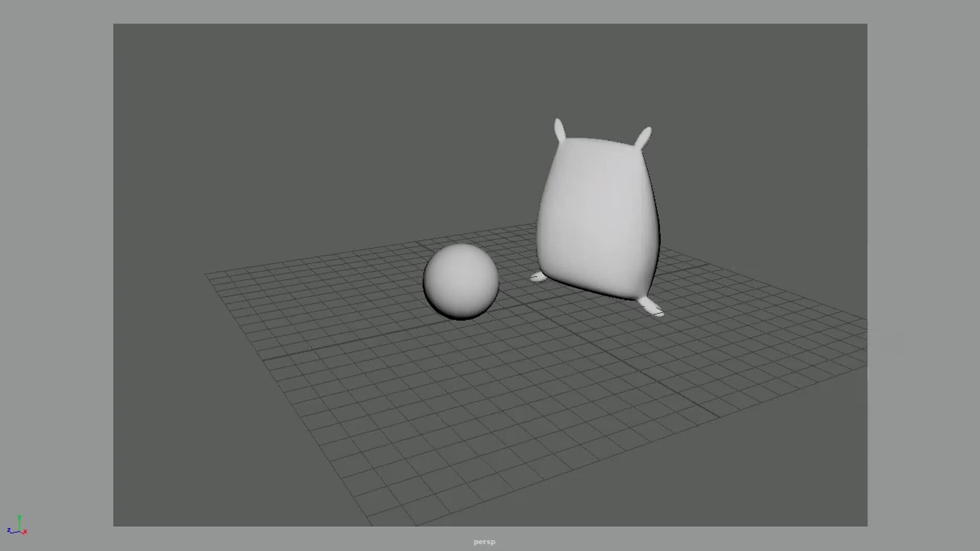The width and height of the screenshot is (980, 551).
Task: Click the top of the sphere
Action: pos(462,247)
